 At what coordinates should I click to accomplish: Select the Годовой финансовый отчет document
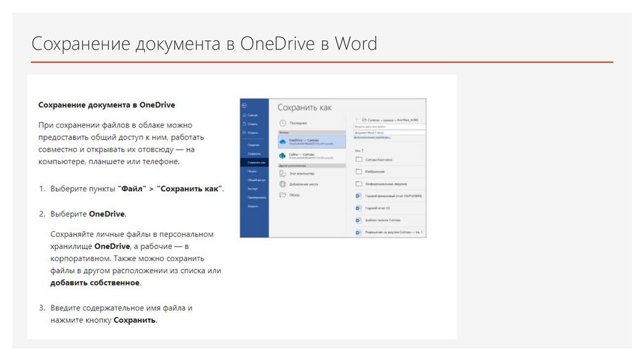pyautogui.click(x=389, y=196)
